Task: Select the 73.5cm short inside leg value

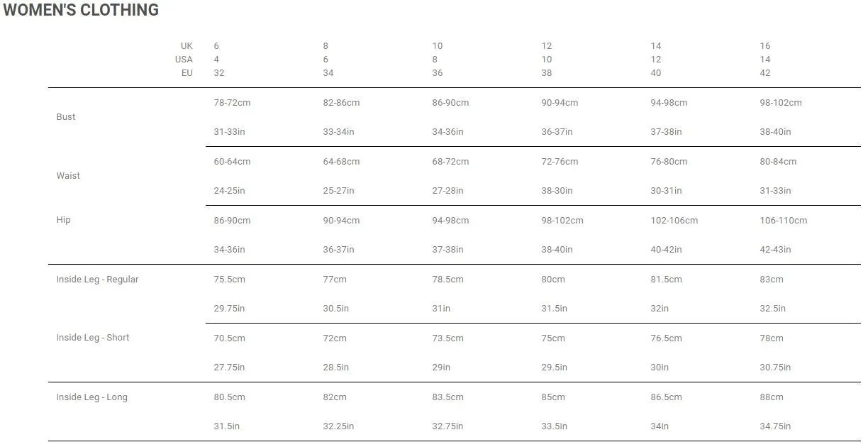Action: click(x=447, y=338)
